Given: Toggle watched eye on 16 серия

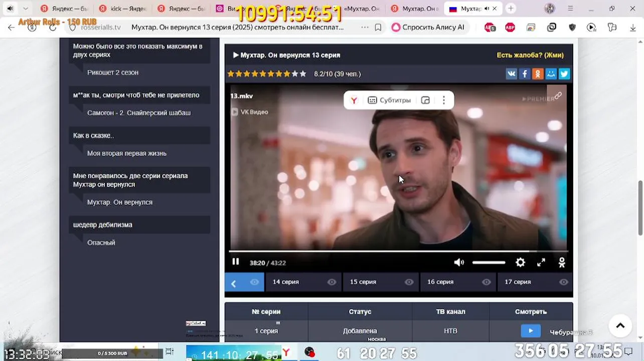Looking at the screenshot, I should 486,282.
